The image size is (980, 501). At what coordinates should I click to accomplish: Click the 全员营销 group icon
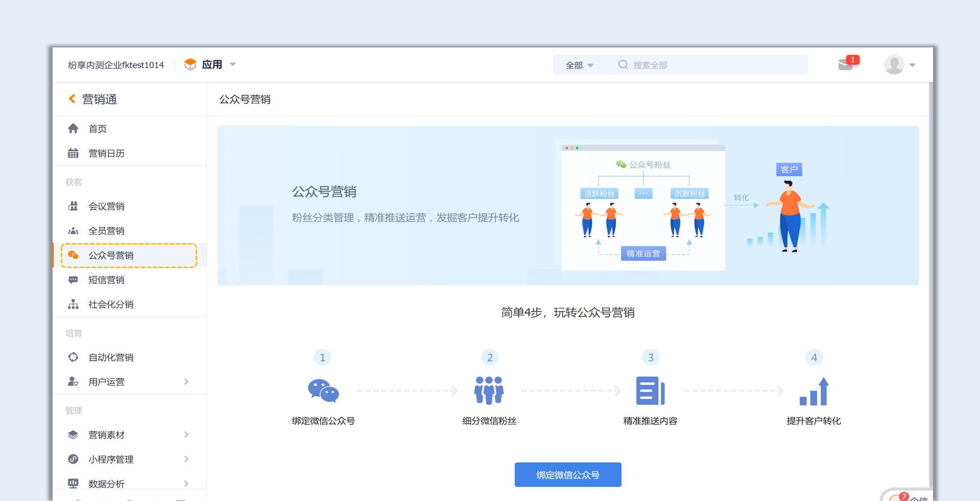point(73,230)
